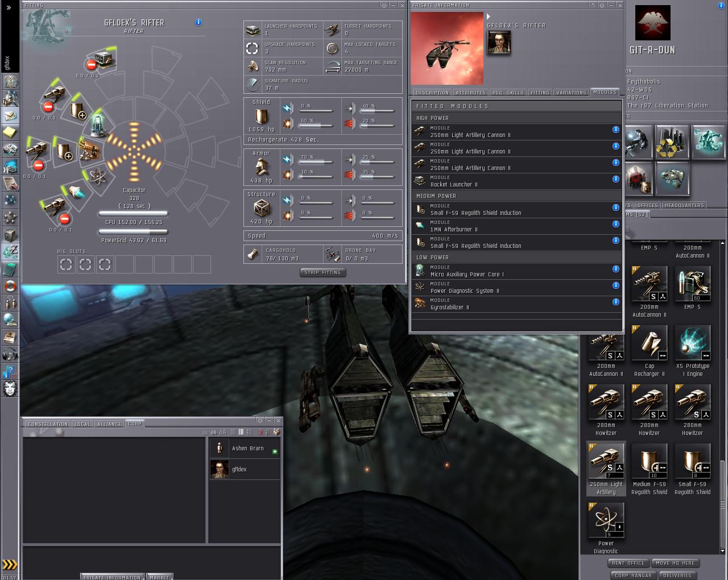The width and height of the screenshot is (728, 580).
Task: Open the envelope mail icon in the Neocom
Action: point(10,115)
